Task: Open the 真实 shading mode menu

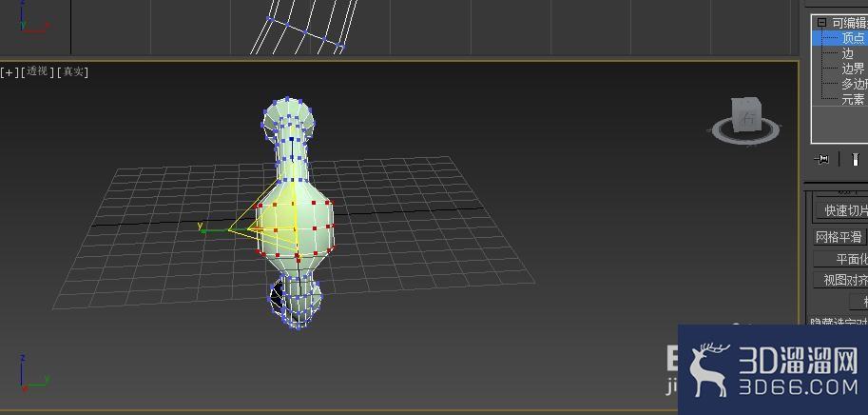Action: [72, 71]
